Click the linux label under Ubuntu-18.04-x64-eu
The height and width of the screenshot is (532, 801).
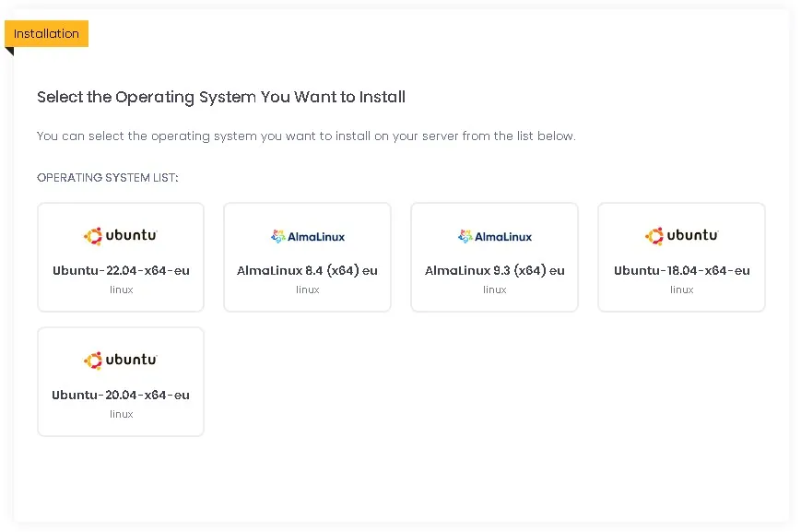681,290
